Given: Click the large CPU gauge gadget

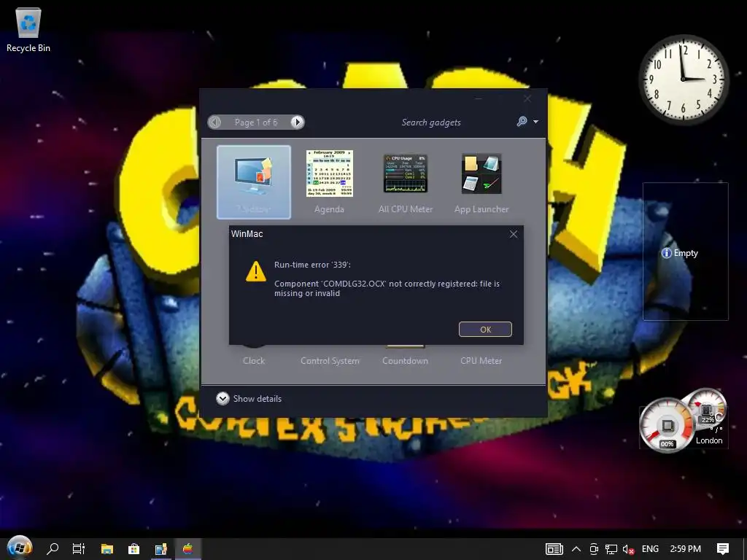Looking at the screenshot, I should [x=667, y=425].
